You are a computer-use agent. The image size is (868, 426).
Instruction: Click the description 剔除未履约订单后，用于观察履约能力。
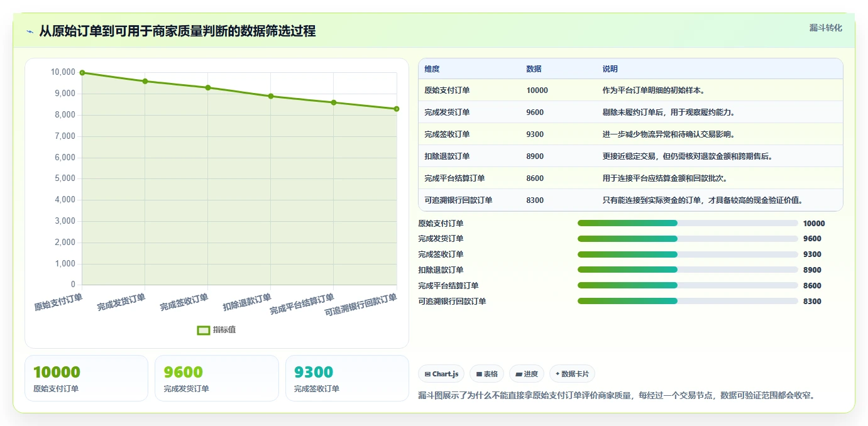tap(669, 112)
